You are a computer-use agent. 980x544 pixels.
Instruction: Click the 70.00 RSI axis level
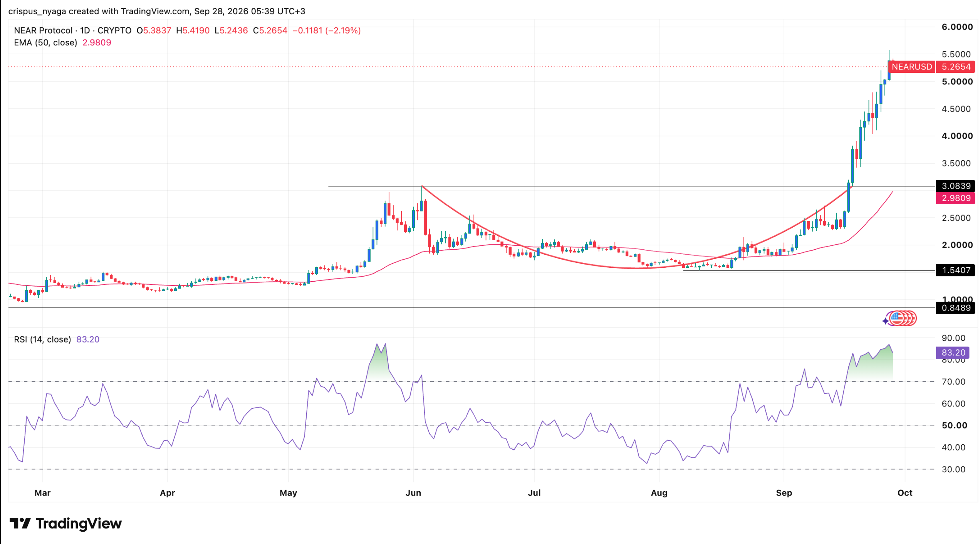(x=954, y=382)
